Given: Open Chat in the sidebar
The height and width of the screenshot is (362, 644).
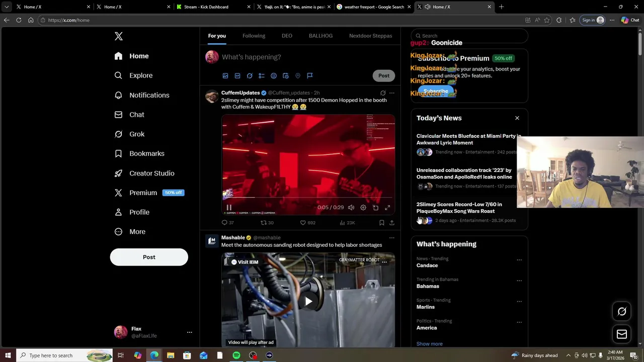Looking at the screenshot, I should click(129, 115).
